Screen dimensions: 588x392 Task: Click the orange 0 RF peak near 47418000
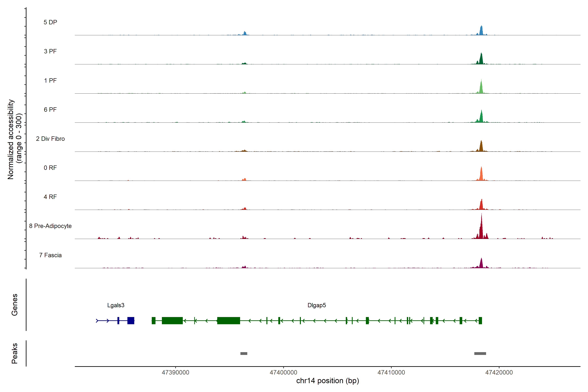[481, 175]
